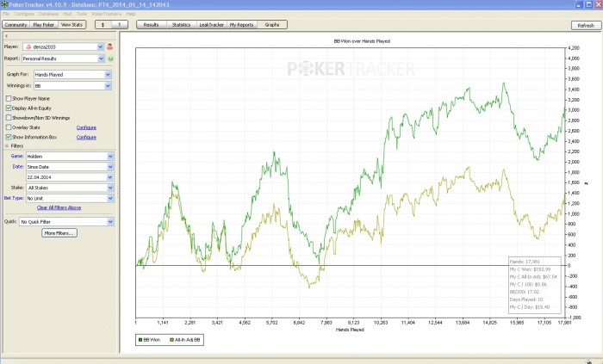The height and width of the screenshot is (364, 603).
Task: Switch to the LeakTracker tab
Action: click(x=212, y=25)
